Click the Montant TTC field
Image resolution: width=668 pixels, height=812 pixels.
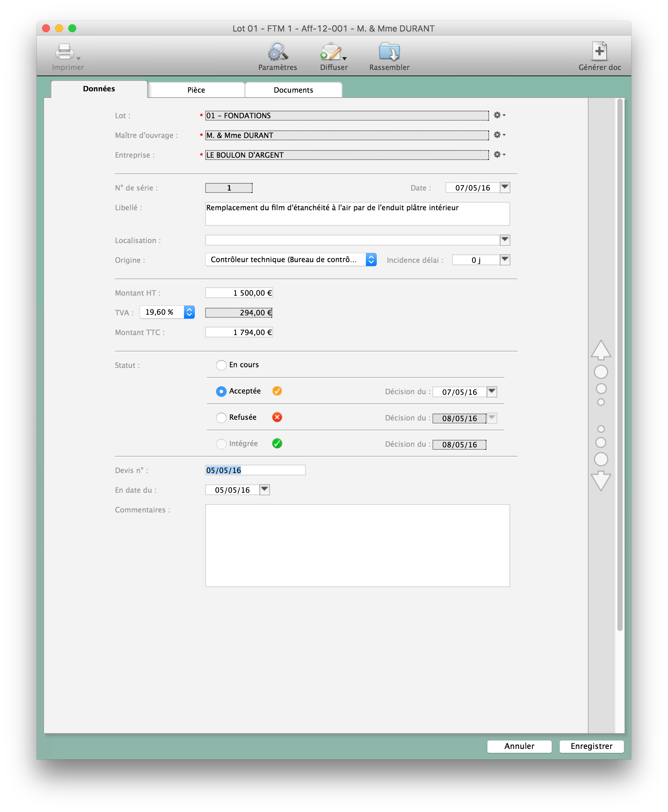pos(239,332)
